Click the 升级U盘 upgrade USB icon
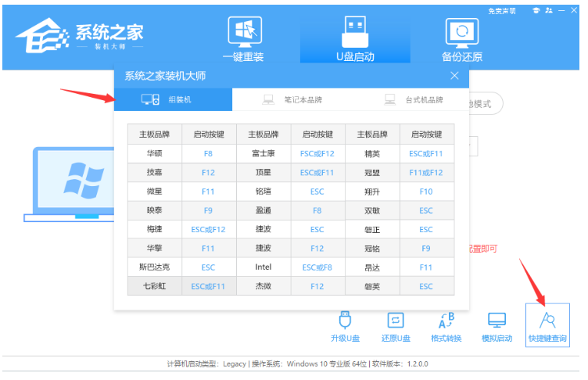The height and width of the screenshot is (380, 588). [344, 327]
